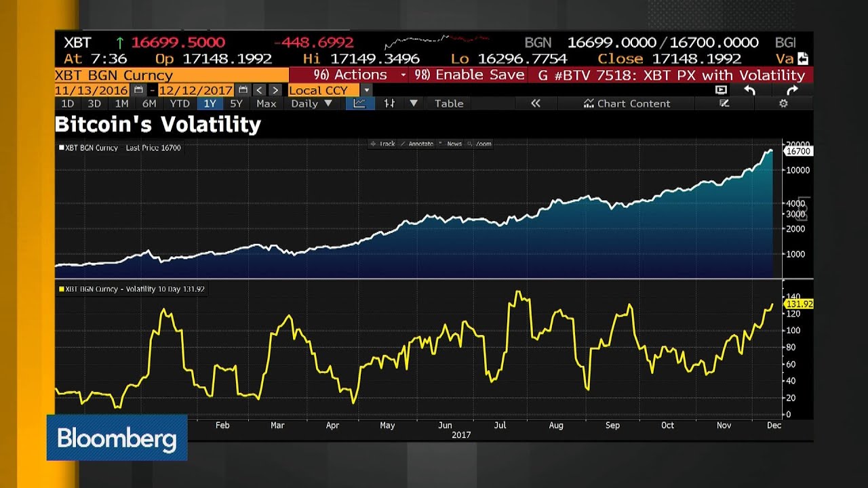Viewport: 868px width, 488px height.
Task: Open the Daily periodicity dropdown
Action: click(x=311, y=104)
